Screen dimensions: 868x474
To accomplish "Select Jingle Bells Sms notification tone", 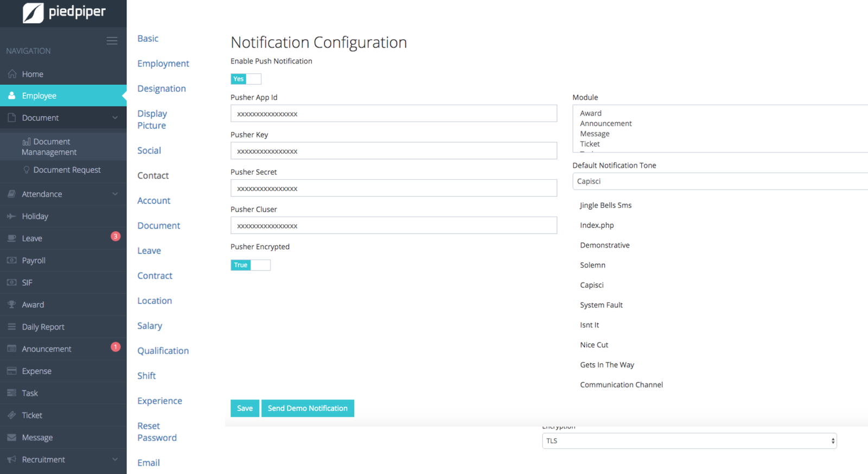I will (x=605, y=205).
